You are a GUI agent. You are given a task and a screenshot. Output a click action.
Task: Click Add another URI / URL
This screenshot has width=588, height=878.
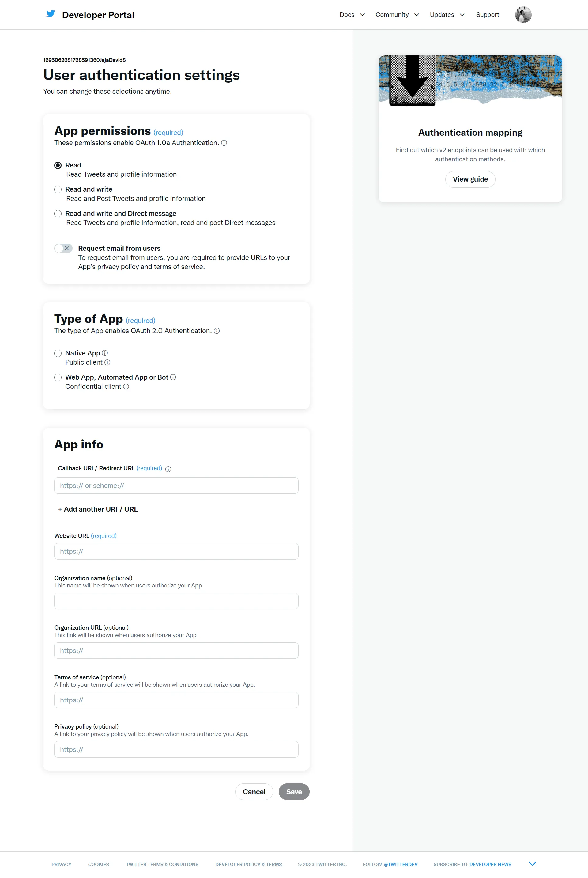[x=97, y=509]
